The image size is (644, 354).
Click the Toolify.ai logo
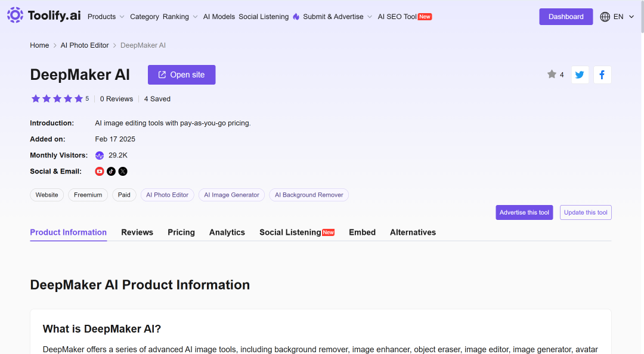tap(44, 15)
